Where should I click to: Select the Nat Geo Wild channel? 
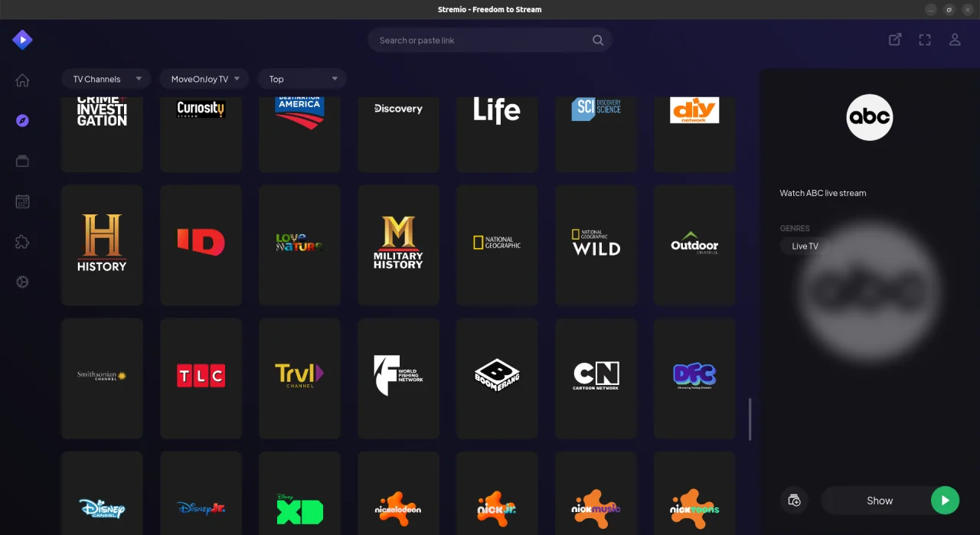[596, 245]
